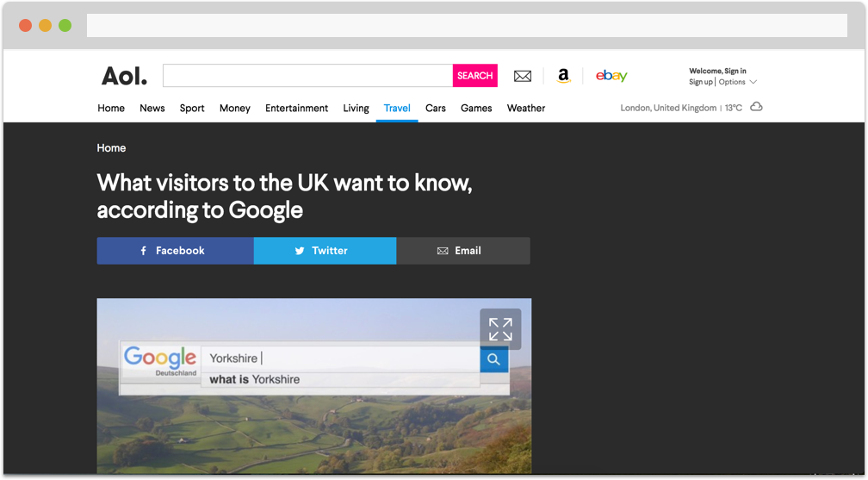The image size is (868, 480).
Task: Go to the Home nav tab
Action: (111, 108)
